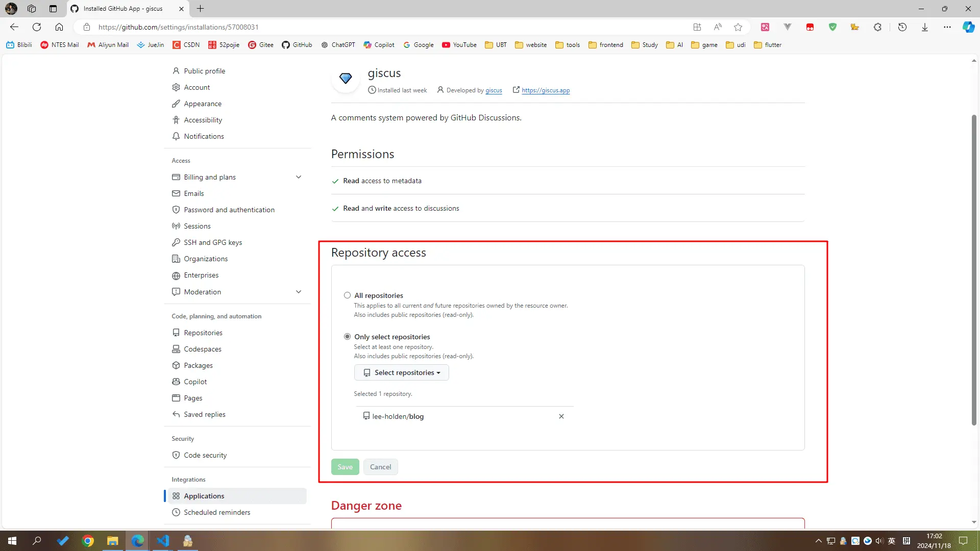
Task: Select Only select repositories radio option
Action: 347,337
